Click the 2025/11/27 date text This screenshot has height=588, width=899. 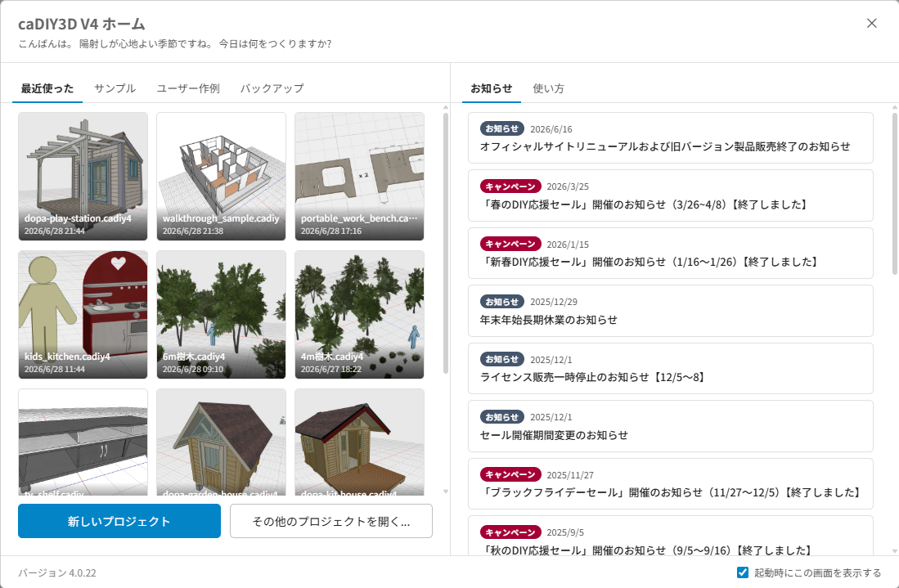pos(570,475)
